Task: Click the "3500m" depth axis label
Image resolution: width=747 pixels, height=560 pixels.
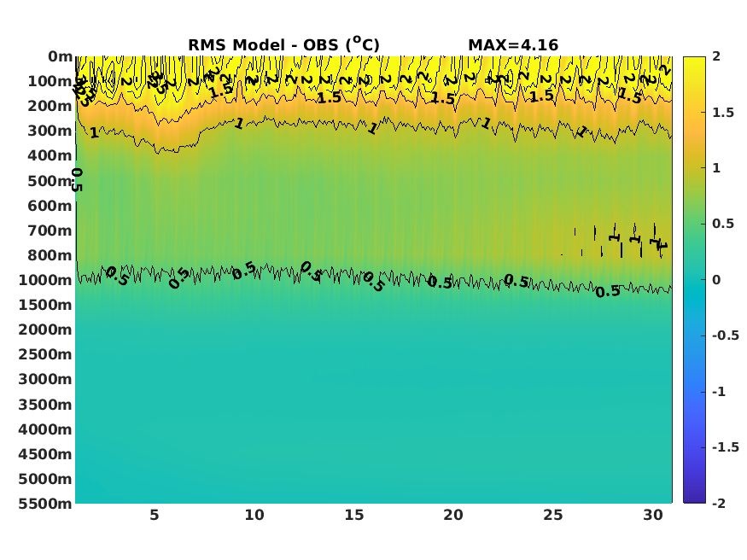Action: click(45, 405)
